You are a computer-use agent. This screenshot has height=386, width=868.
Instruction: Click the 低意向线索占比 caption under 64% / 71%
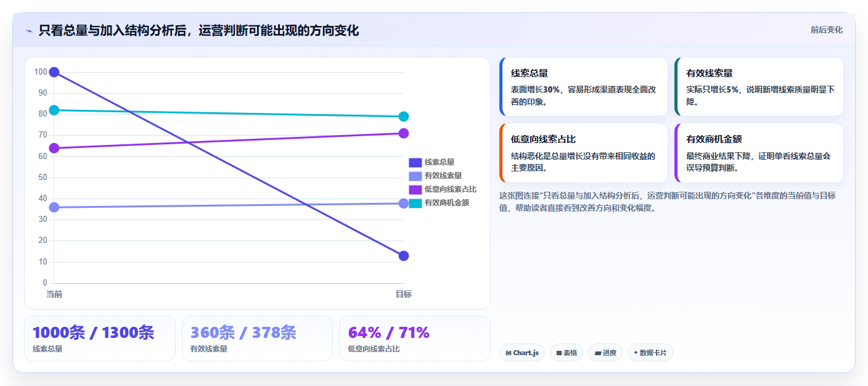374,349
